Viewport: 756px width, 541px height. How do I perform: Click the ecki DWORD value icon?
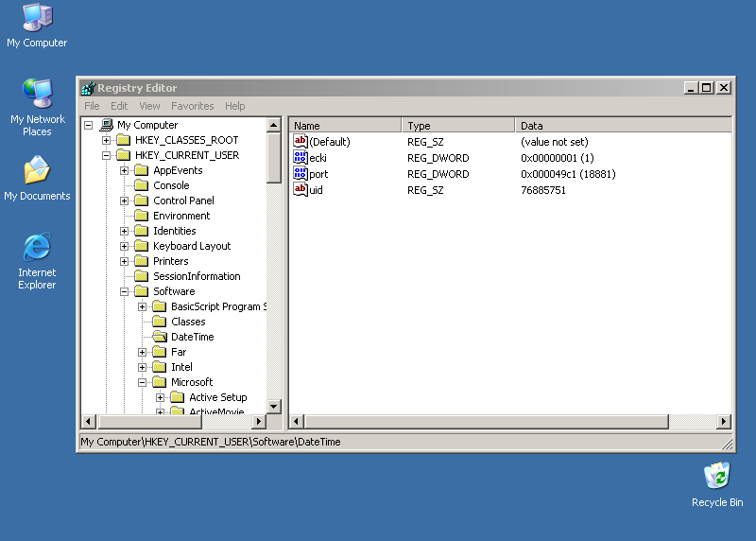click(301, 157)
